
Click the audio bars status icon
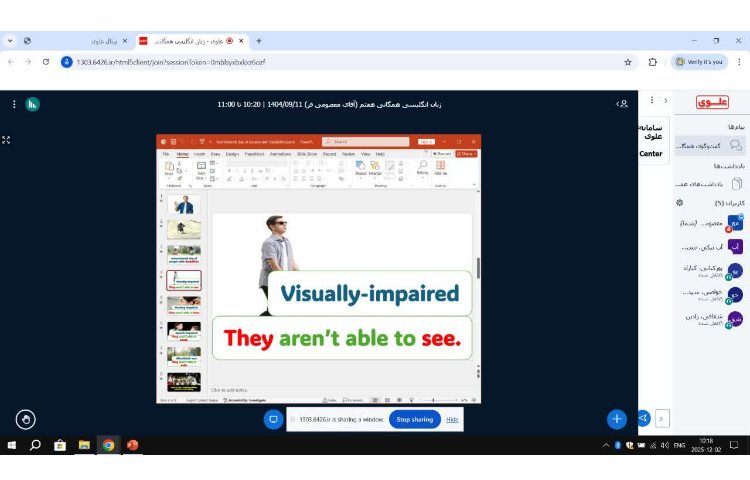tap(33, 103)
